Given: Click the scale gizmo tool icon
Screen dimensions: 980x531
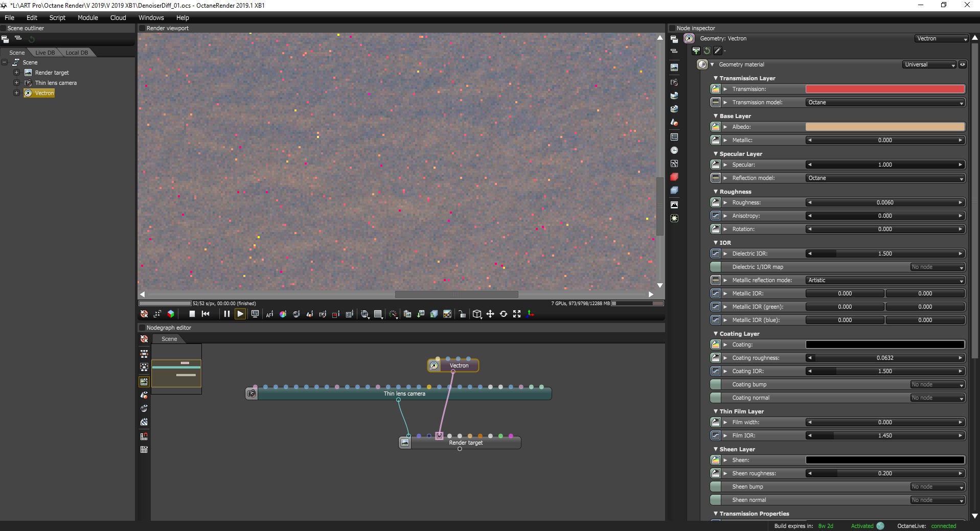Looking at the screenshot, I should point(517,314).
